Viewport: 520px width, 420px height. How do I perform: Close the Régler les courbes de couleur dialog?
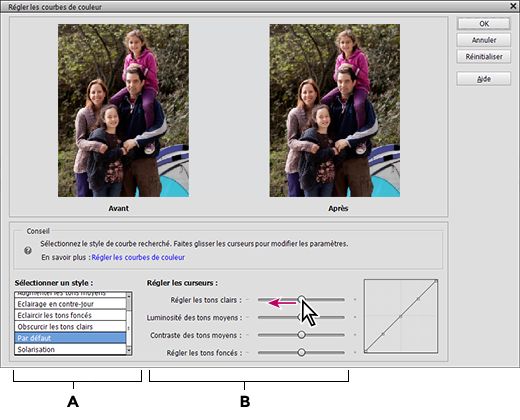(x=514, y=6)
